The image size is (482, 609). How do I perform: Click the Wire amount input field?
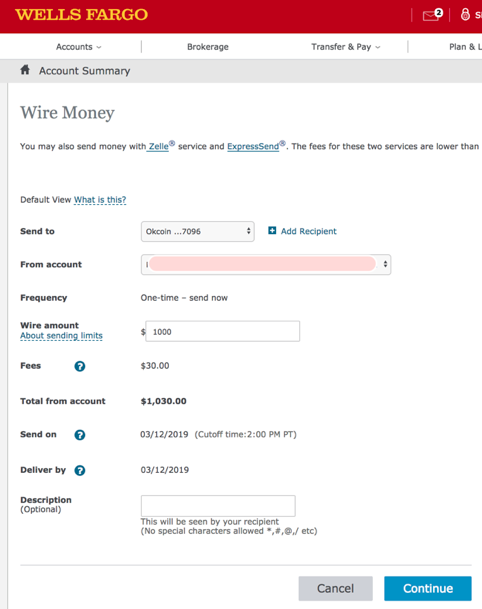[x=223, y=331]
